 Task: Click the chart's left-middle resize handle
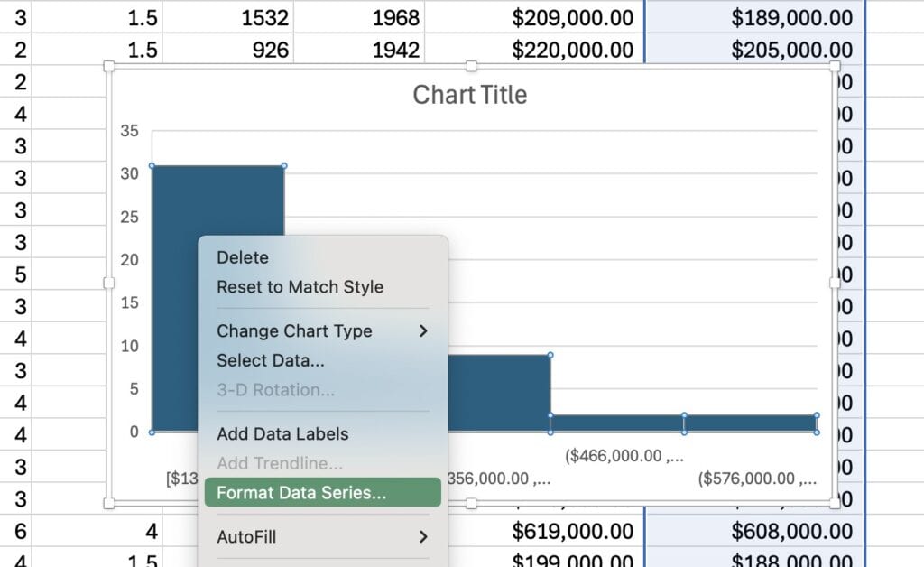(x=109, y=283)
